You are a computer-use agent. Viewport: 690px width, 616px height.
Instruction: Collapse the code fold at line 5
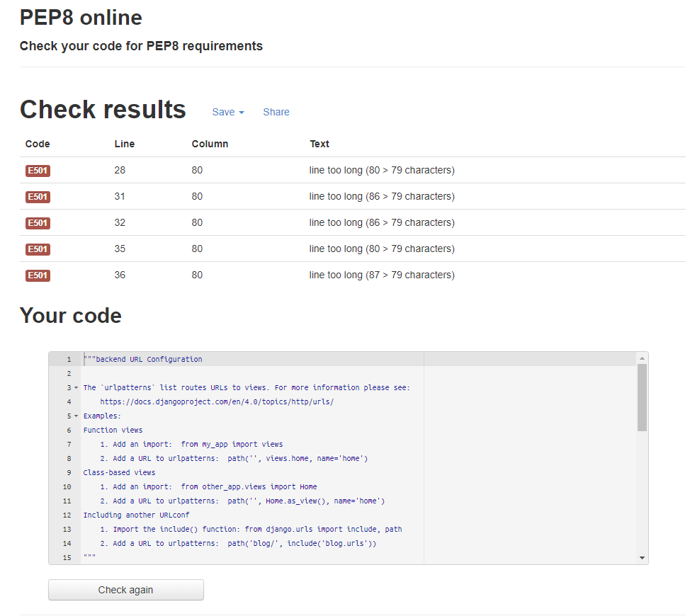click(x=75, y=416)
